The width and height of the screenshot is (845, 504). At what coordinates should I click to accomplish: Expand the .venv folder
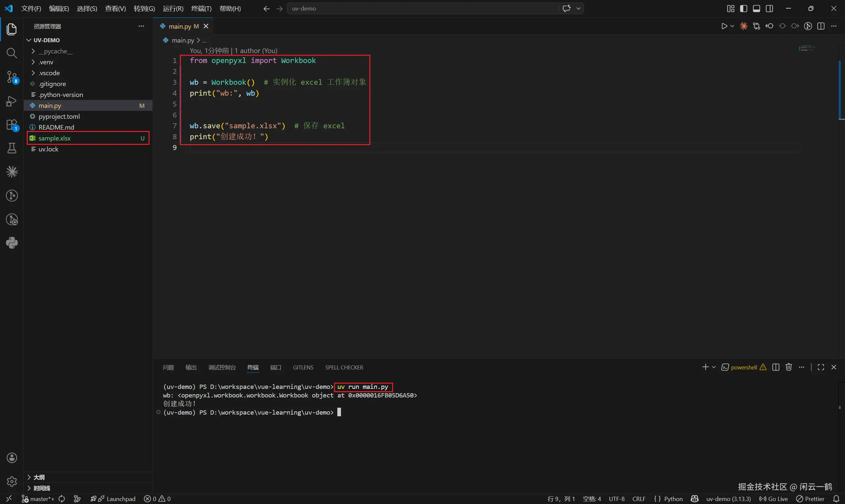point(46,62)
